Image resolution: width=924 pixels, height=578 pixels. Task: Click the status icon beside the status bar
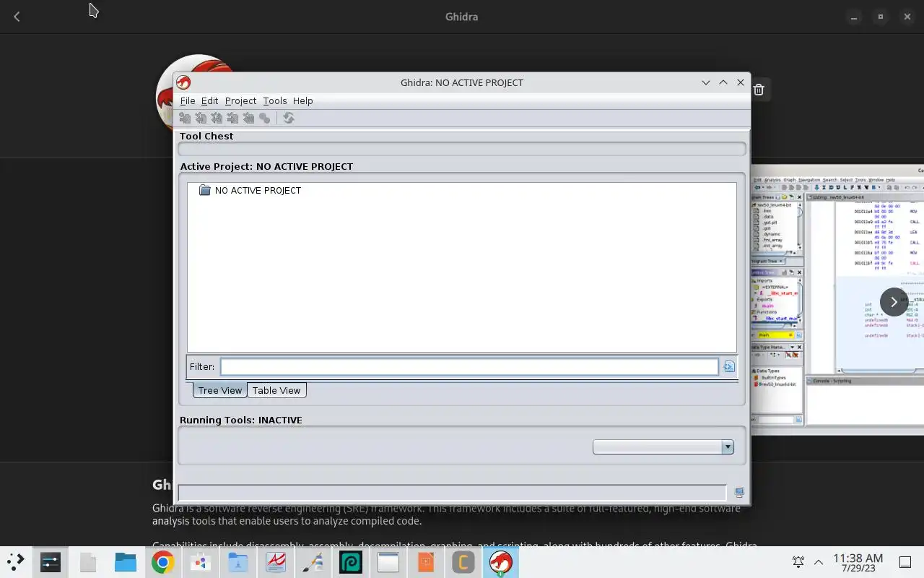click(x=739, y=493)
